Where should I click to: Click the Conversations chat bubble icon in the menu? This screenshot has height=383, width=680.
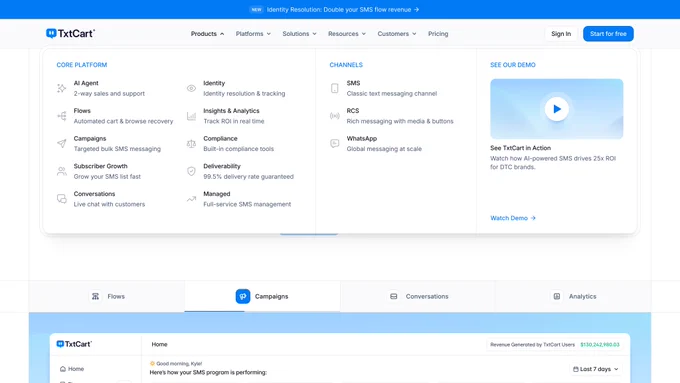(x=62, y=199)
